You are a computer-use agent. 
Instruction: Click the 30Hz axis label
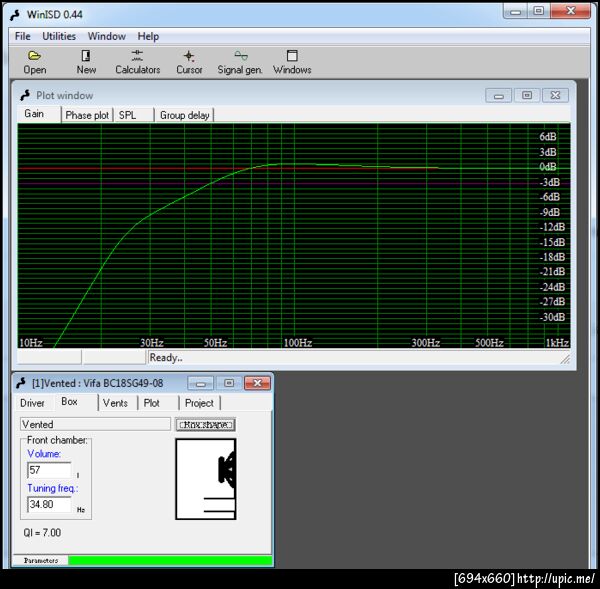(152, 343)
